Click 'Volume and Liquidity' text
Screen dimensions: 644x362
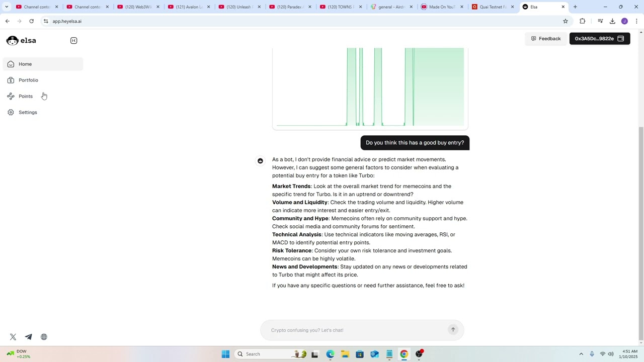300,202
